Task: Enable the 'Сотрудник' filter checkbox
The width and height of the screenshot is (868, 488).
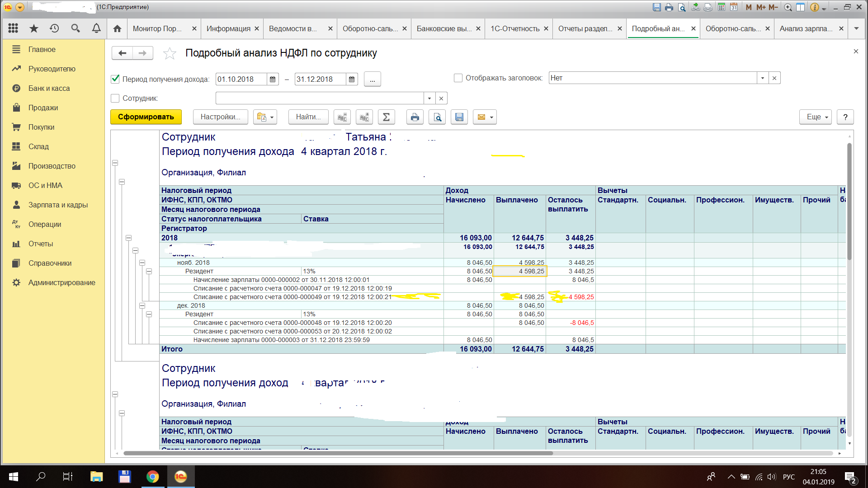Action: 115,98
